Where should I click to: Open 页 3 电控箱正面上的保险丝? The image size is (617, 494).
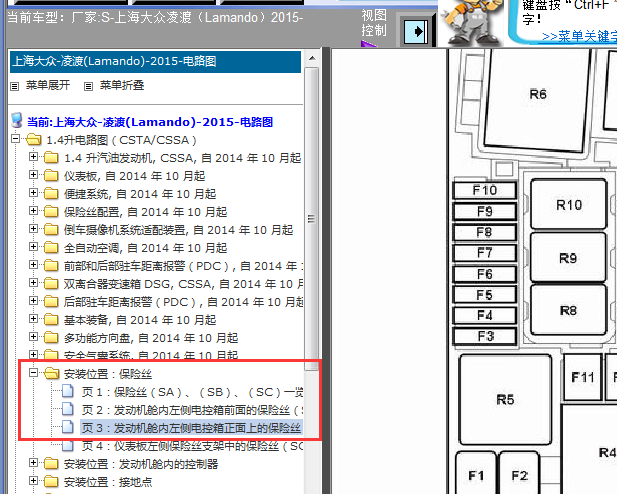[191, 428]
